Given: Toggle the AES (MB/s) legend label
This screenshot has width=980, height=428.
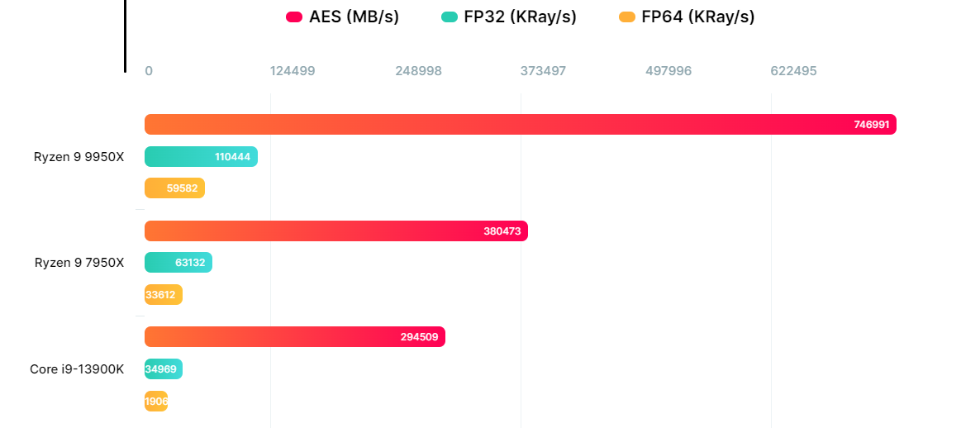Looking at the screenshot, I should click(x=354, y=17).
